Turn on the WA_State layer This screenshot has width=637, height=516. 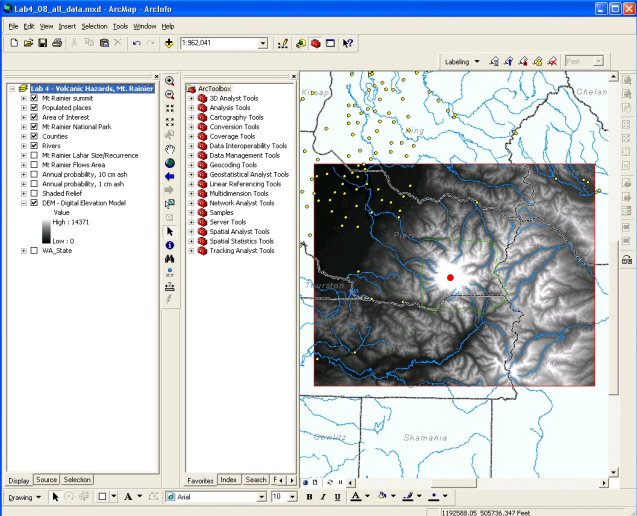[34, 251]
